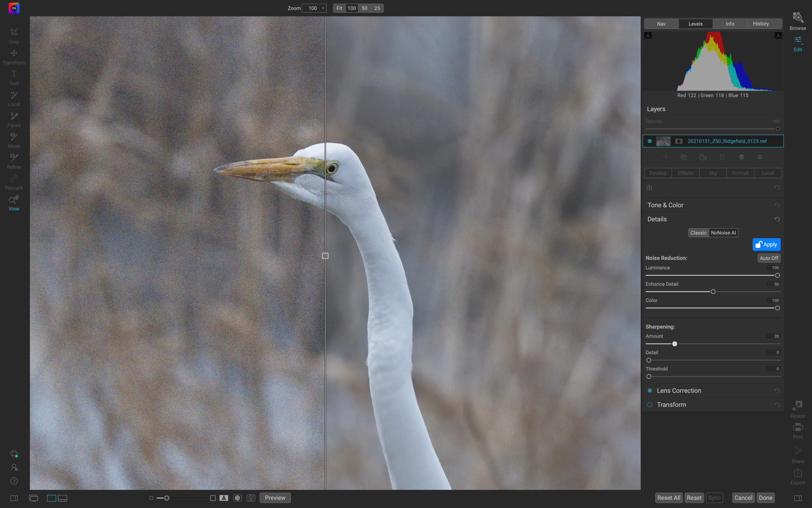
Task: Click the Export icon
Action: [798, 476]
